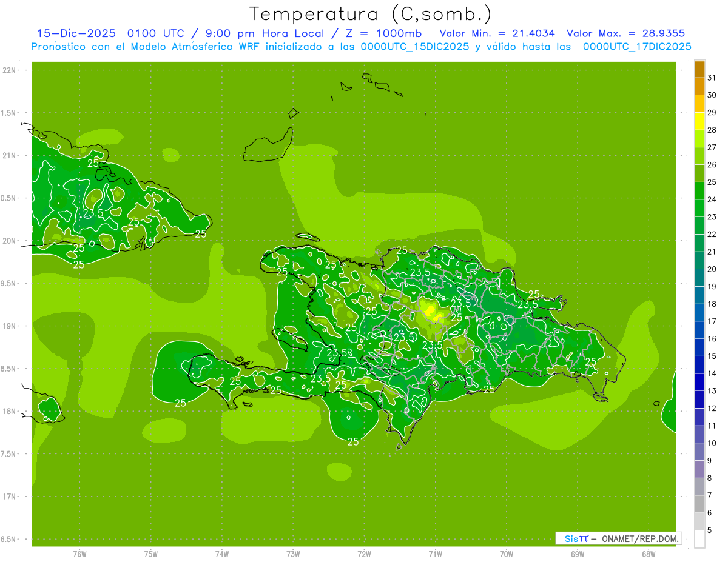Click the legend scale number 28
This screenshot has width=728, height=562.
(x=712, y=130)
